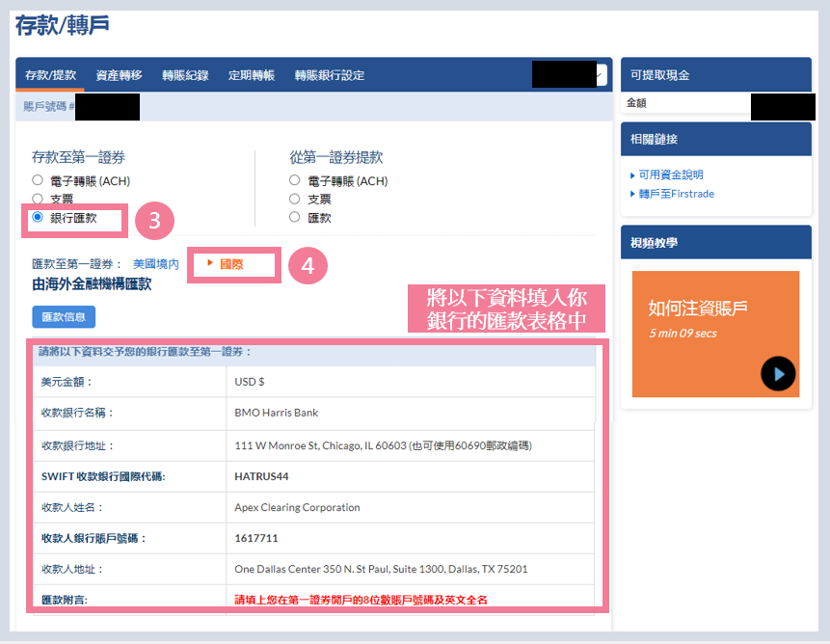830x644 pixels.
Task: Click the 可提取現金 panel header
Action: [x=715, y=74]
